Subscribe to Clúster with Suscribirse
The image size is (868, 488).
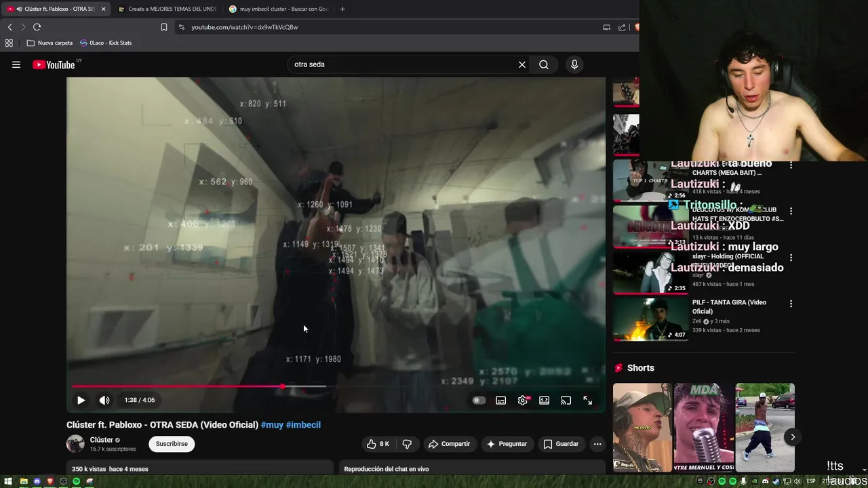172,444
